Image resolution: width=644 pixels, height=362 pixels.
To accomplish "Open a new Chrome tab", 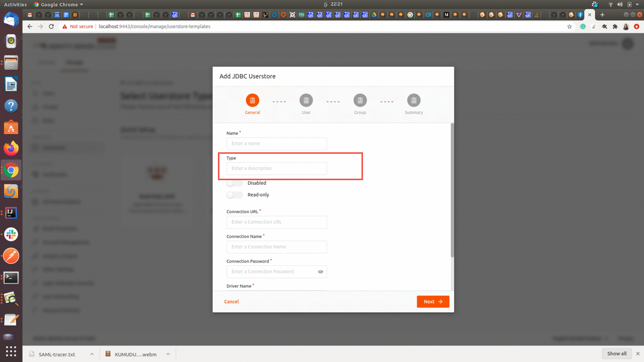I will click(602, 15).
